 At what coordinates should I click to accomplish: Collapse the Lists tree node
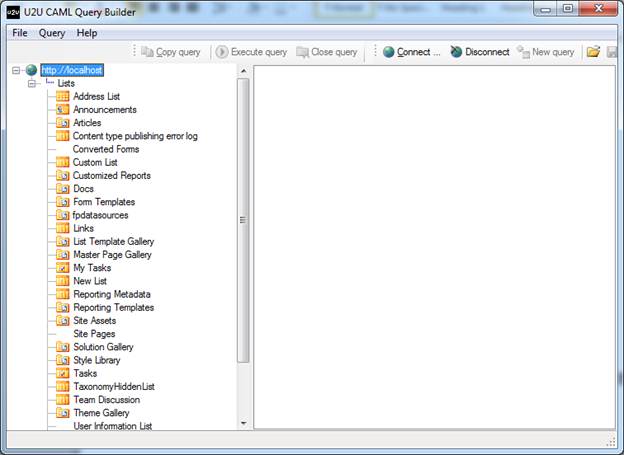pyautogui.click(x=32, y=84)
